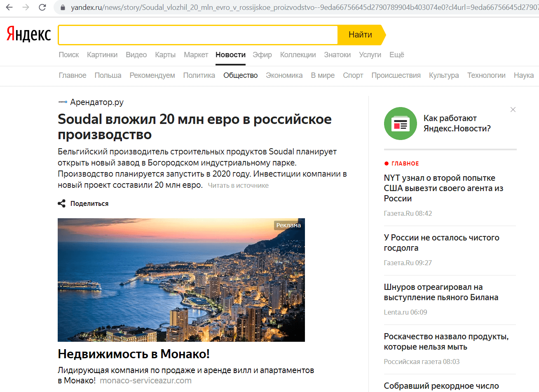Open the Знатоки service tab
539x392 pixels.
tap(337, 55)
